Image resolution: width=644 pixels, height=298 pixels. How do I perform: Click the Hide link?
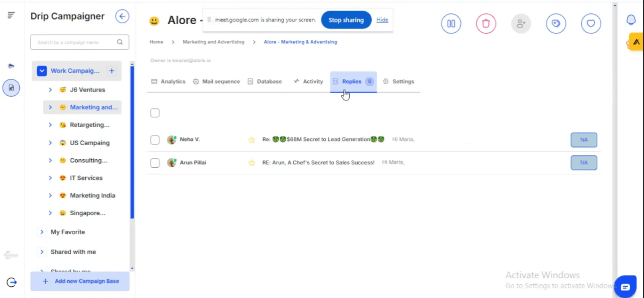tap(382, 20)
